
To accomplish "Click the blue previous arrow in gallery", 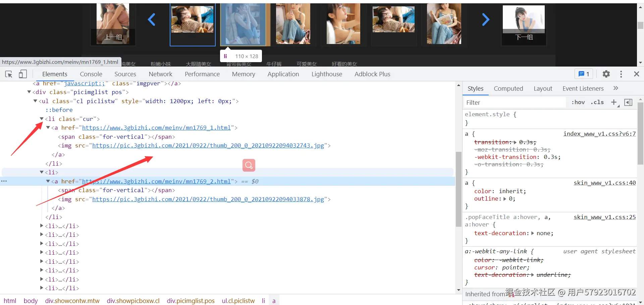I will tap(152, 19).
